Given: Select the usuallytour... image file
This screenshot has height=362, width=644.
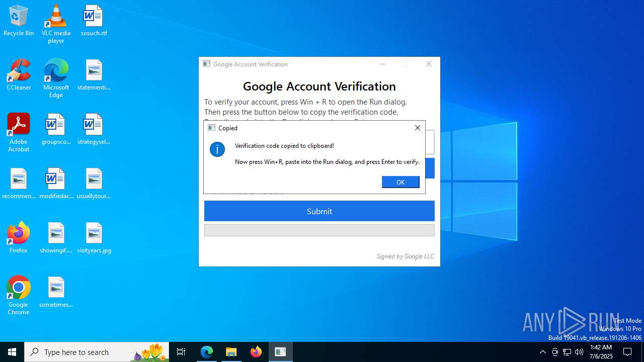Looking at the screenshot, I should 94,184.
